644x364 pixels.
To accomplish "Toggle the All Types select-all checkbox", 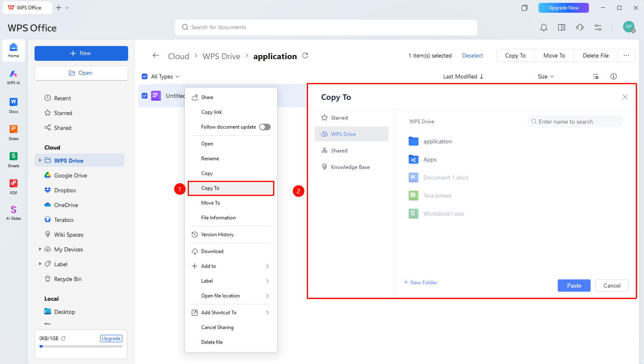I will point(145,76).
